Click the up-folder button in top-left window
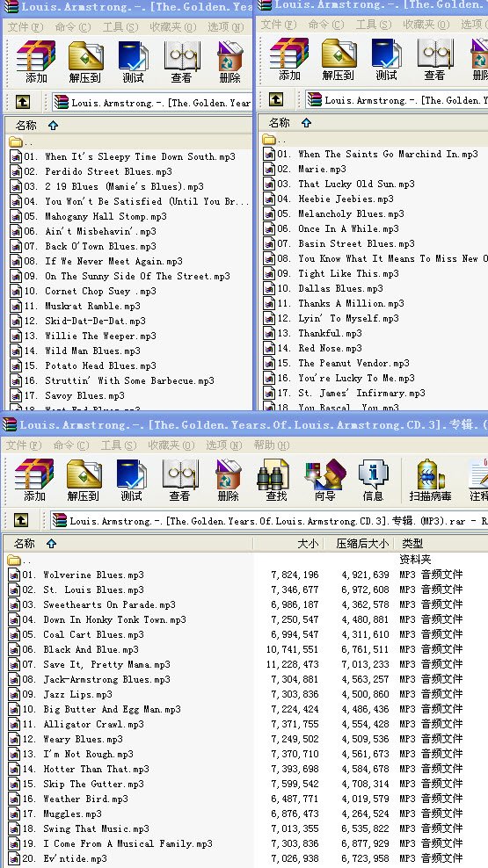Screen dimensions: 488x868 coord(22,102)
